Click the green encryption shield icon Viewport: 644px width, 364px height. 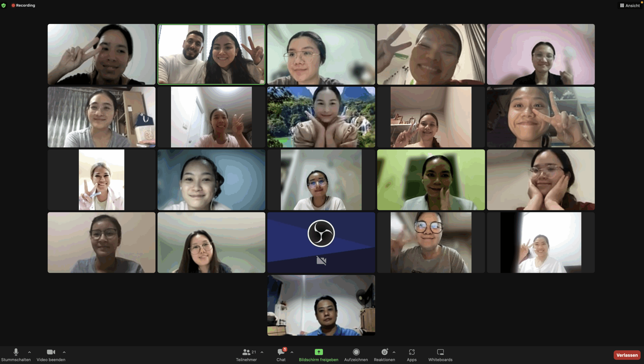(4, 5)
